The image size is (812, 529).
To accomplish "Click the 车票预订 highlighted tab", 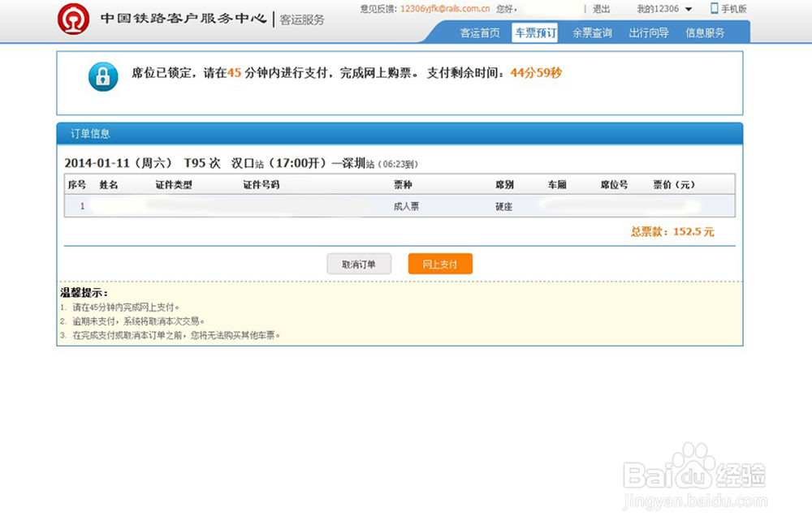I will [x=533, y=34].
